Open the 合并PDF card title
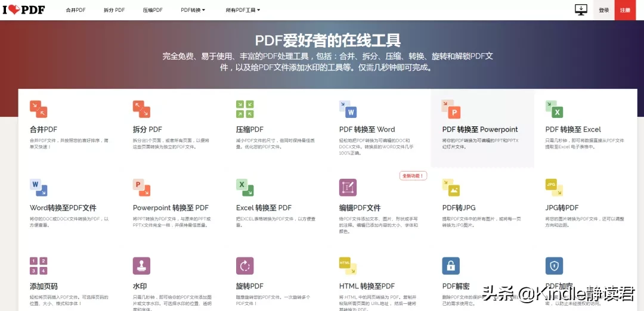The image size is (644, 311). pyautogui.click(x=44, y=130)
